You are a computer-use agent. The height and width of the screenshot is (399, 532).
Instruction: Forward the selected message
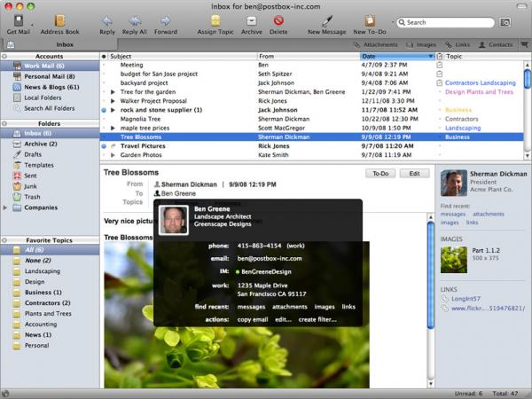tap(165, 20)
